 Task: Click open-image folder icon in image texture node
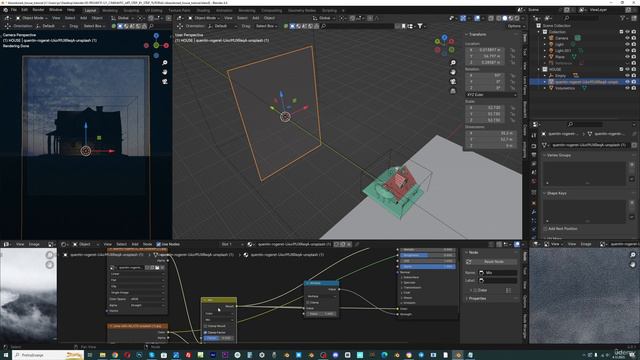tap(157, 268)
